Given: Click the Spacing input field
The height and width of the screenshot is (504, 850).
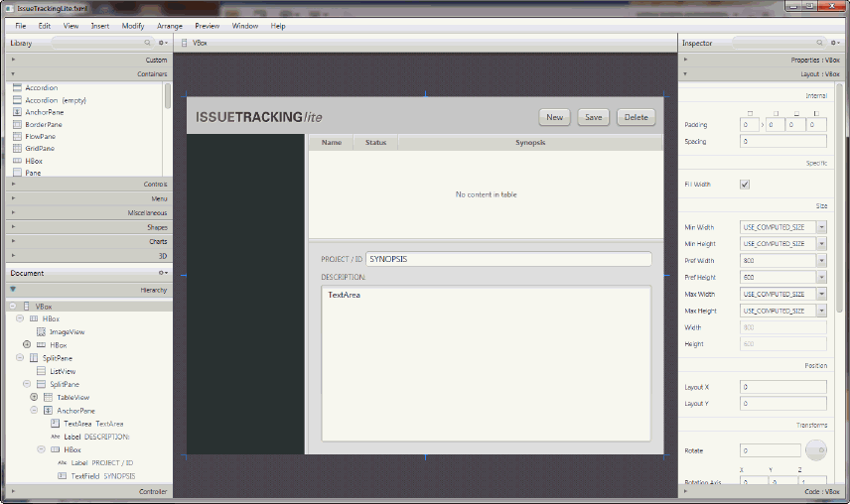Looking at the screenshot, I should coord(783,141).
